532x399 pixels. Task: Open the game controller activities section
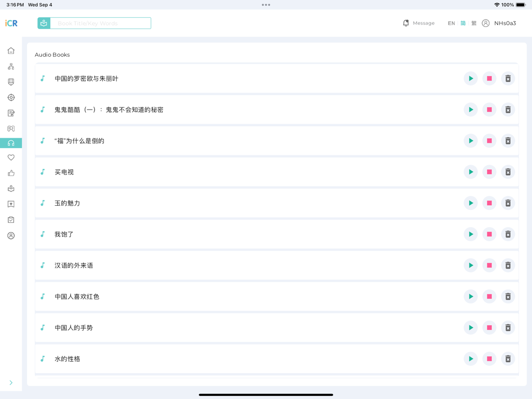(11, 128)
